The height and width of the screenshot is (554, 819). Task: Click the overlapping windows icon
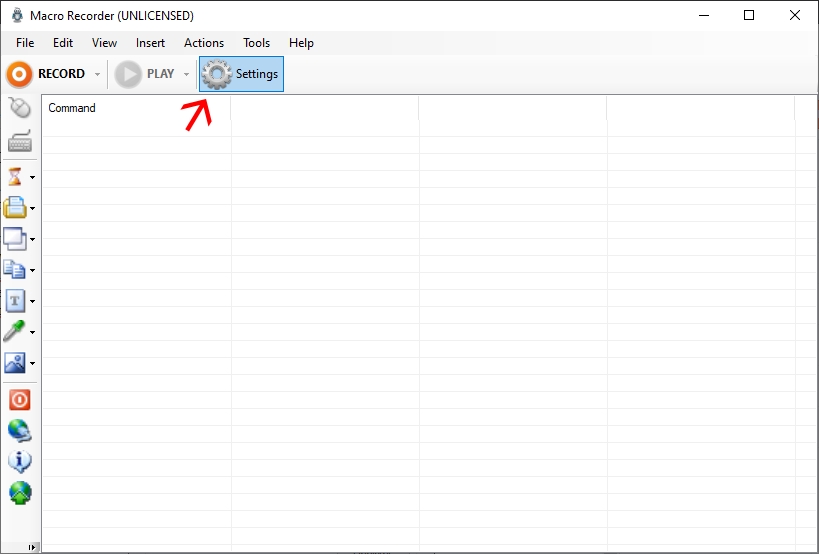click(x=15, y=239)
